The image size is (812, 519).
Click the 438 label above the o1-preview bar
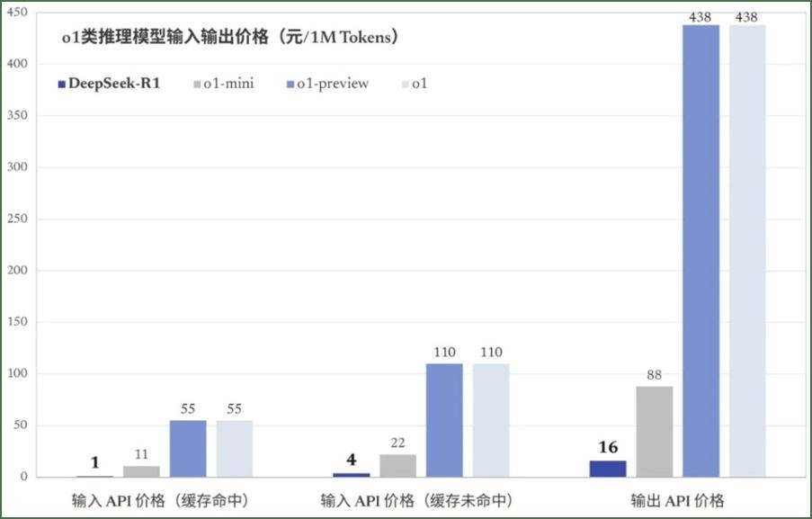tap(700, 17)
